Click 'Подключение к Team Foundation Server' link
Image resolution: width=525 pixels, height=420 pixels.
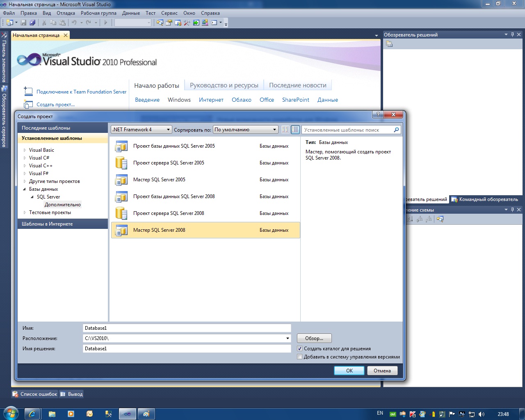pos(81,92)
